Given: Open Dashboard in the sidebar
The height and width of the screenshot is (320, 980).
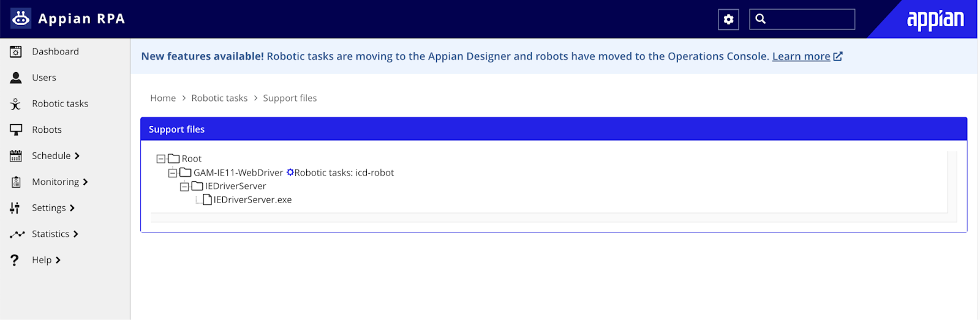Looking at the screenshot, I should [x=55, y=51].
